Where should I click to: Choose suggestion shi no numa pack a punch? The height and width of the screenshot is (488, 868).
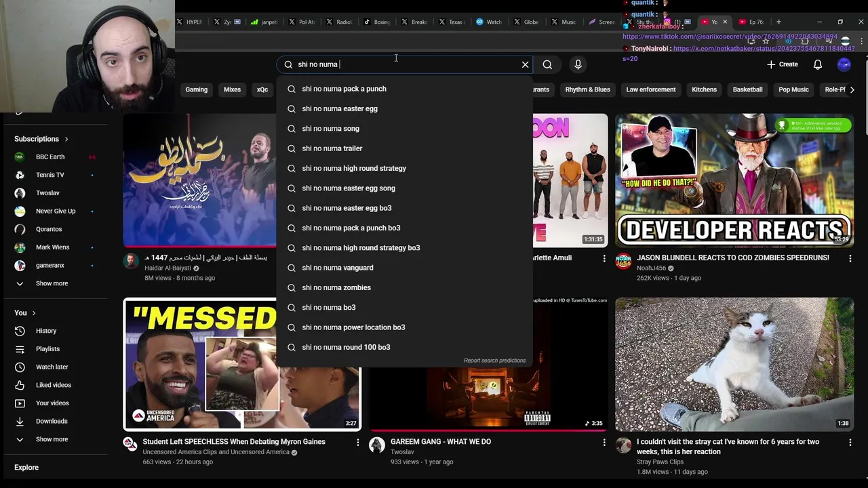coord(405,89)
